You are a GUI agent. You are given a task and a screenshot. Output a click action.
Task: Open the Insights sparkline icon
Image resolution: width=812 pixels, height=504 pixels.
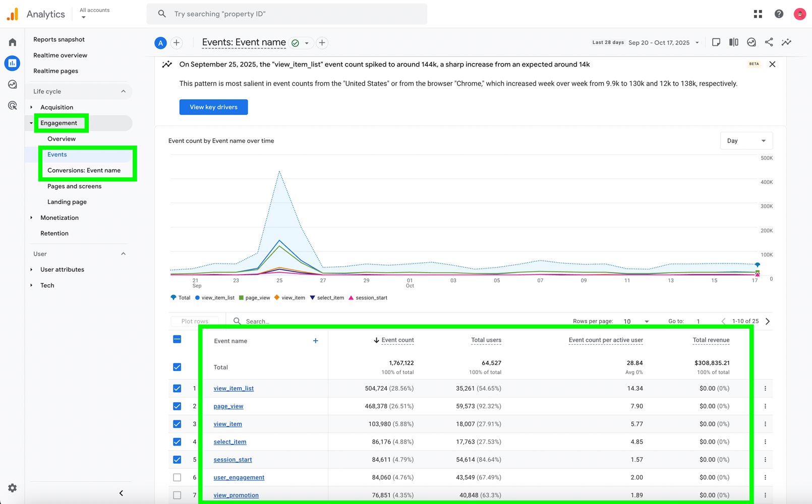point(786,42)
